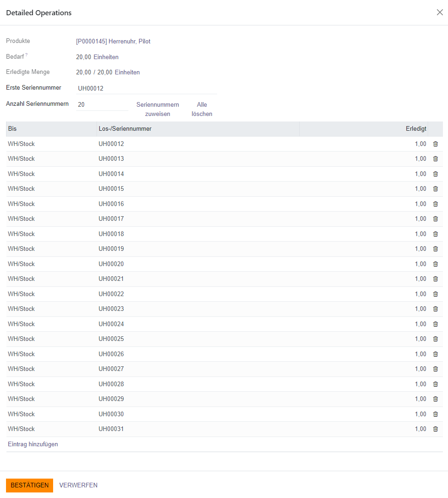Remove the UH00018 serial number line

pos(435,234)
